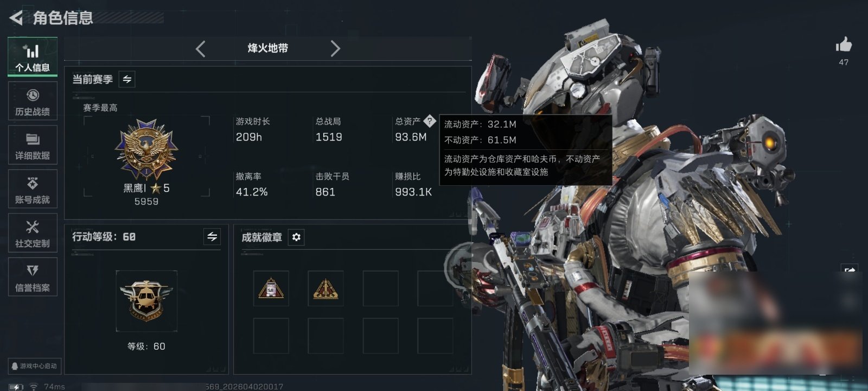Screen dimensions: 868x391
Task: Click the 游戏中心启动 button
Action: click(x=34, y=366)
